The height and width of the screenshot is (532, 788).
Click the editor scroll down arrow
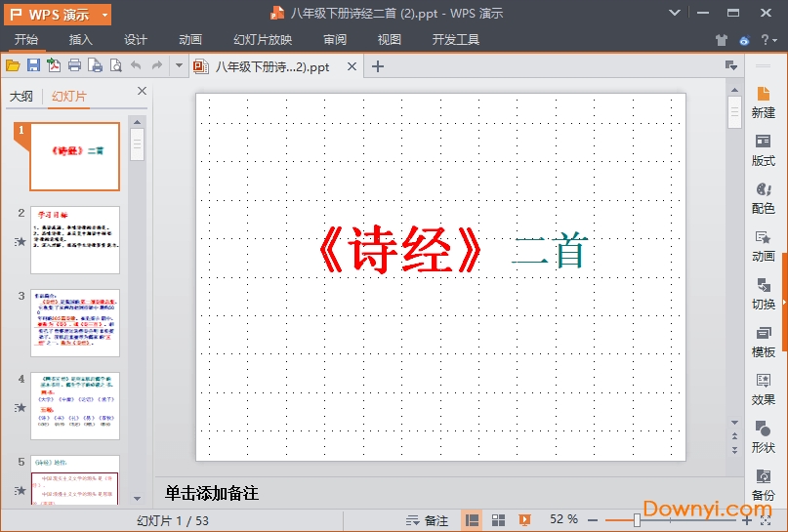tap(734, 423)
